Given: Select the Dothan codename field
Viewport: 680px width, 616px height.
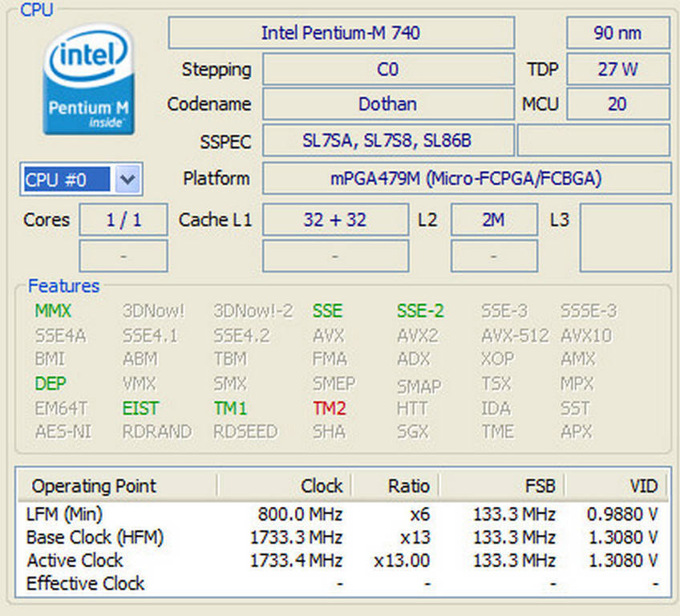Looking at the screenshot, I should (x=387, y=104).
